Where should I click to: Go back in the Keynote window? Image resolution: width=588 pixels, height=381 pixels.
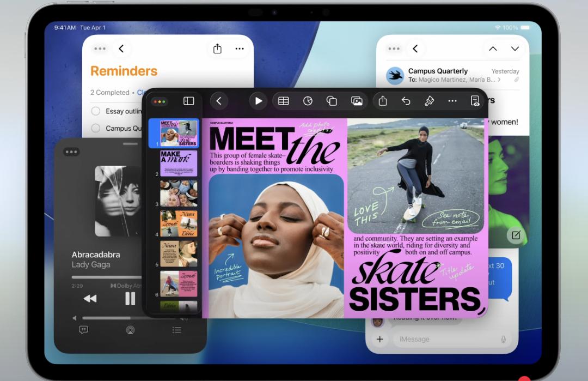click(x=219, y=101)
